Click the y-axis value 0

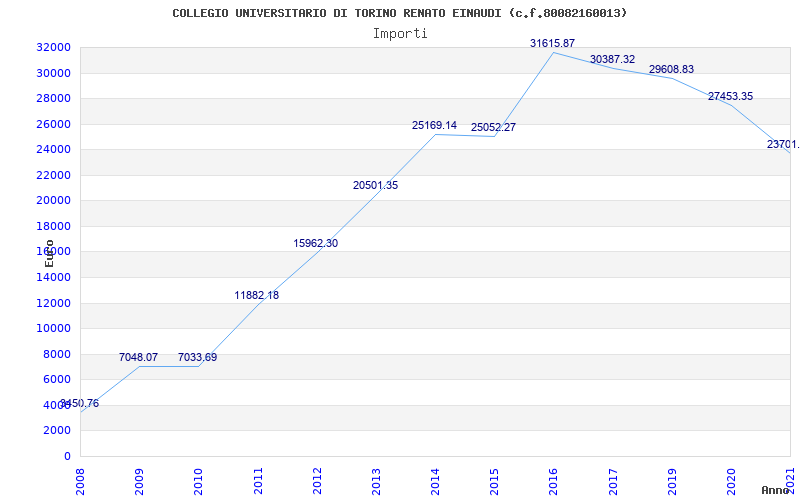(x=67, y=456)
